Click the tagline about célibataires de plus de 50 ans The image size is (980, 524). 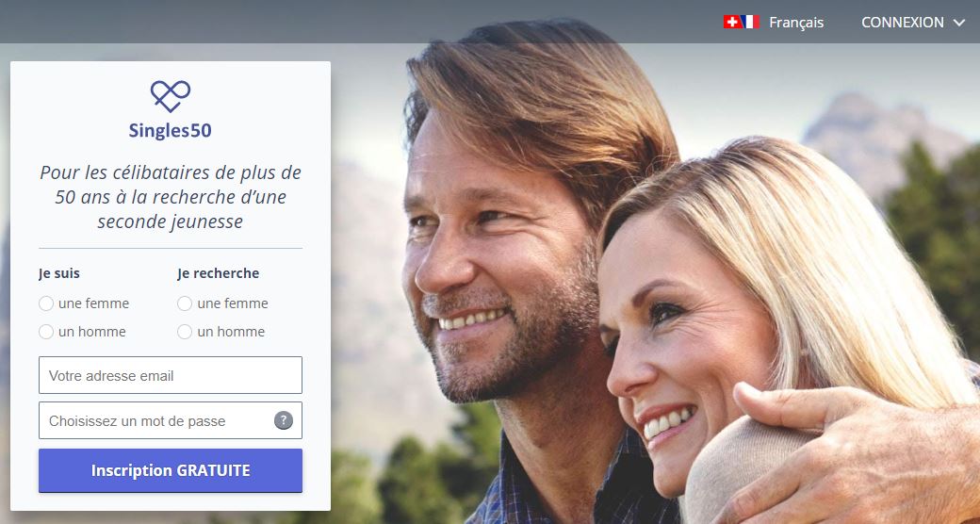click(171, 197)
